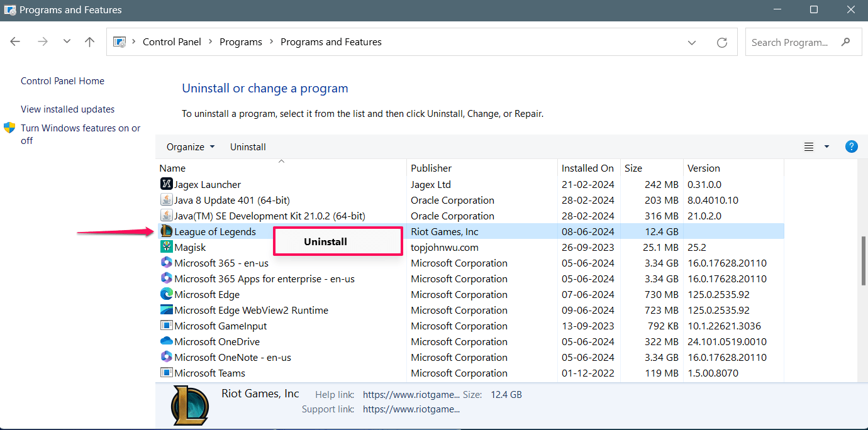Screen dimensions: 868x430
Task: Click the Microsoft 365 - en-us icon
Action: (x=166, y=263)
